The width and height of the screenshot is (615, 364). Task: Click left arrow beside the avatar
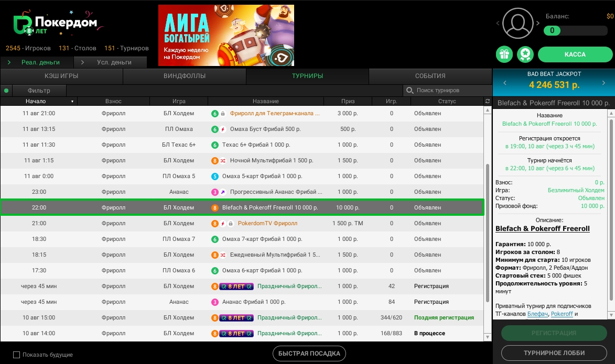pos(498,23)
